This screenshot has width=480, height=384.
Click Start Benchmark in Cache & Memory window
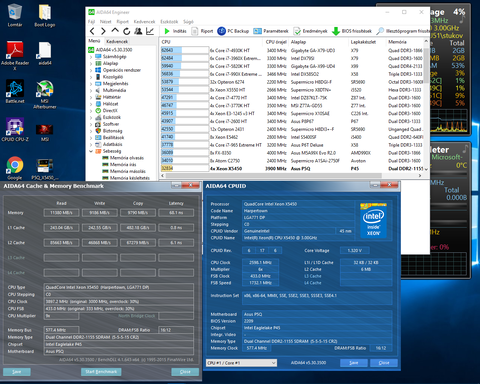[x=101, y=372]
